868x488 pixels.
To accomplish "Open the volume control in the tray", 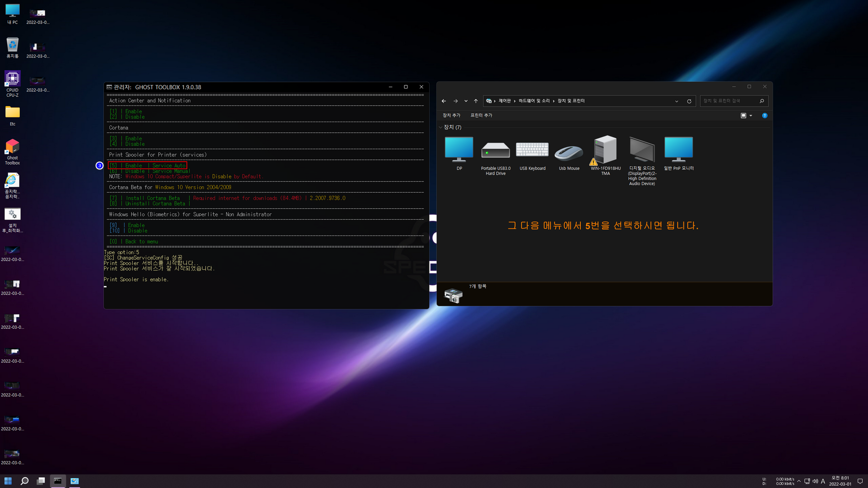I will click(x=815, y=481).
